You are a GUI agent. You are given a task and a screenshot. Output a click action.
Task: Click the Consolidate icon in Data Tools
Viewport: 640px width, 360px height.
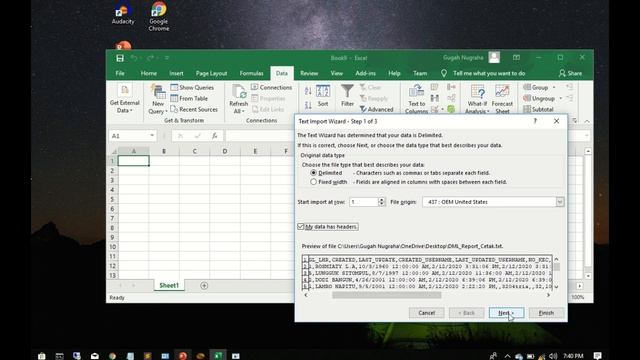tap(451, 87)
